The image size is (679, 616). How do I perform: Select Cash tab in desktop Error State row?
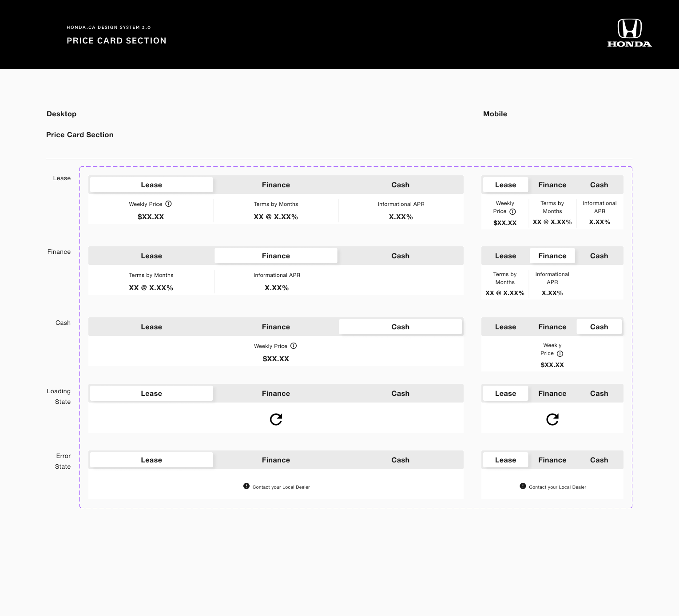pos(400,460)
